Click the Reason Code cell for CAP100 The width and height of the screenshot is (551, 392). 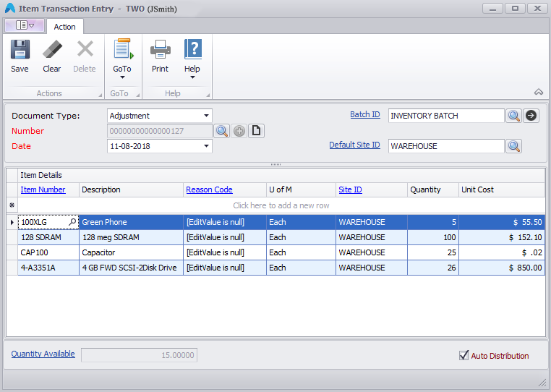pos(225,252)
